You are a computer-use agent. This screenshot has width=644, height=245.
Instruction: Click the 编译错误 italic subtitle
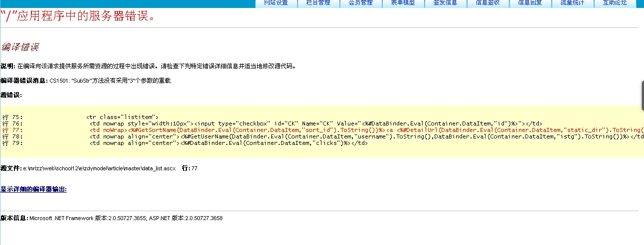[20, 47]
